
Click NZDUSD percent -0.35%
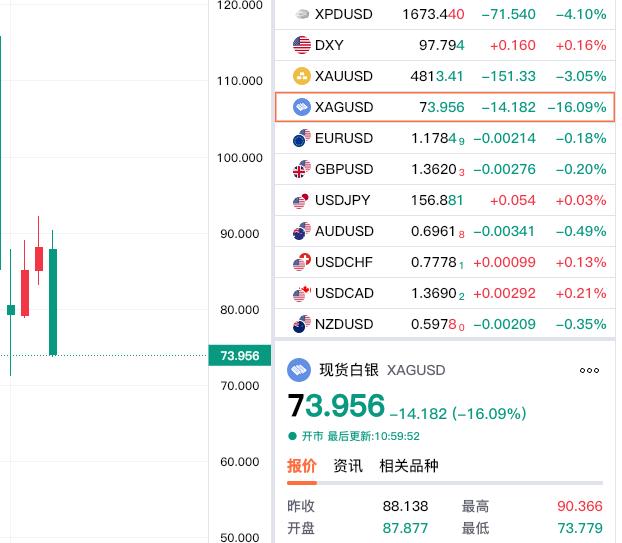click(x=581, y=324)
